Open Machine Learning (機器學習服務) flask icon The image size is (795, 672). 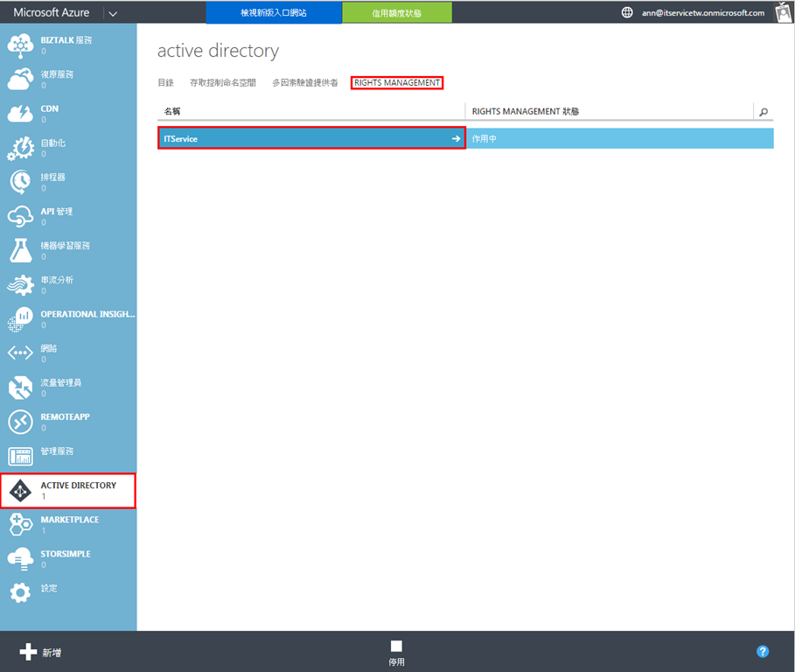point(20,250)
